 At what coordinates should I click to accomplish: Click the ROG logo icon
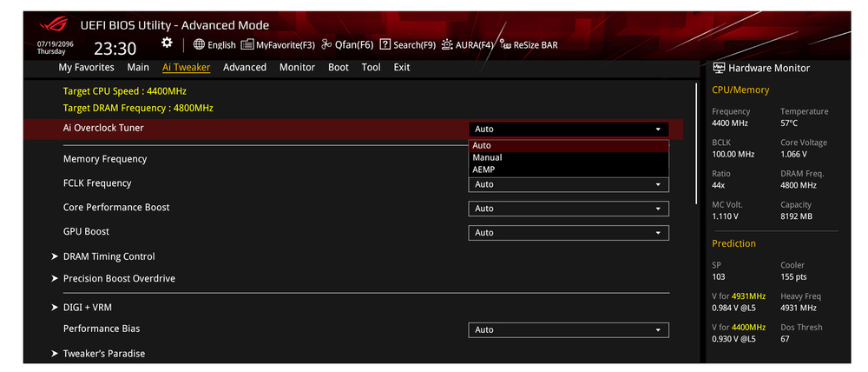[54, 25]
